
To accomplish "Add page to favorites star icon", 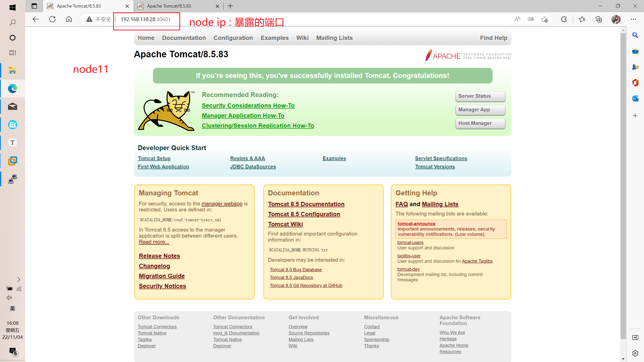I will (545, 19).
